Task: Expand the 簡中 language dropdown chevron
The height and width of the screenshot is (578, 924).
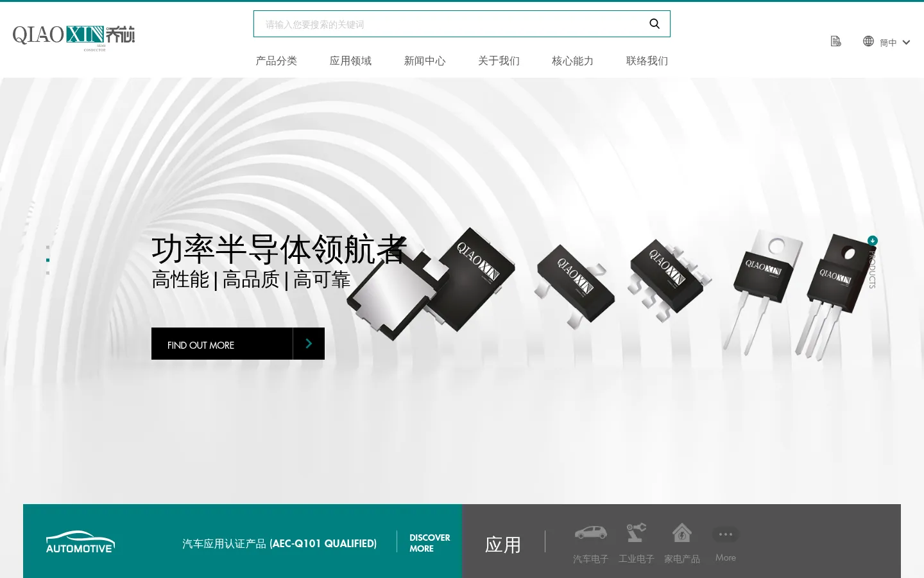Action: point(906,42)
